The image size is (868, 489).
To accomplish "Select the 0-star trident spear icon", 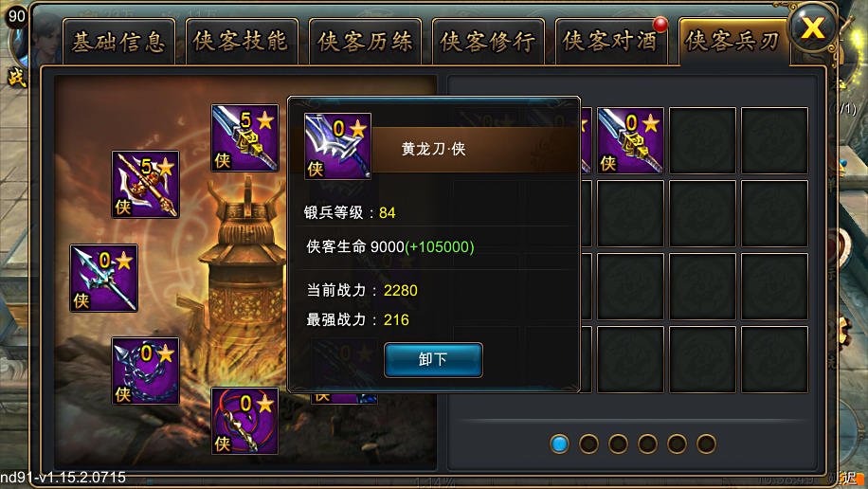I will point(103,278).
